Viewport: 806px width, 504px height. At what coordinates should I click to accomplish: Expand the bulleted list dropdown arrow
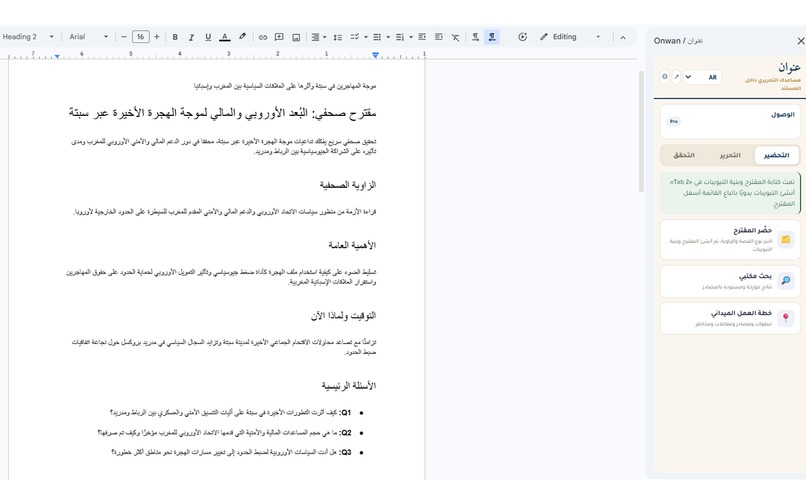coord(388,37)
